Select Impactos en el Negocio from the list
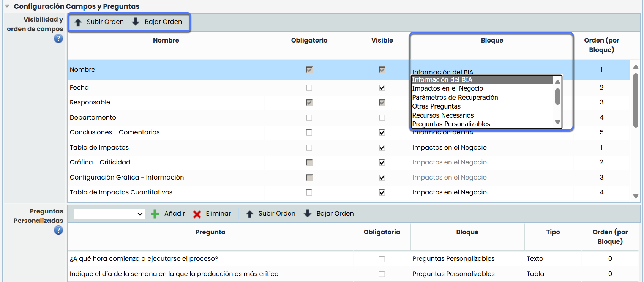 [x=447, y=88]
